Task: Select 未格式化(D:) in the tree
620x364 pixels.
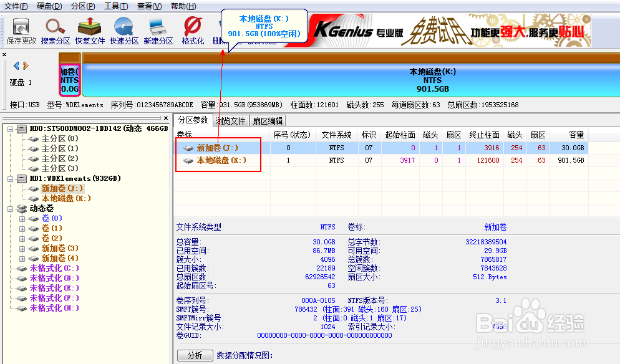Action: point(54,278)
